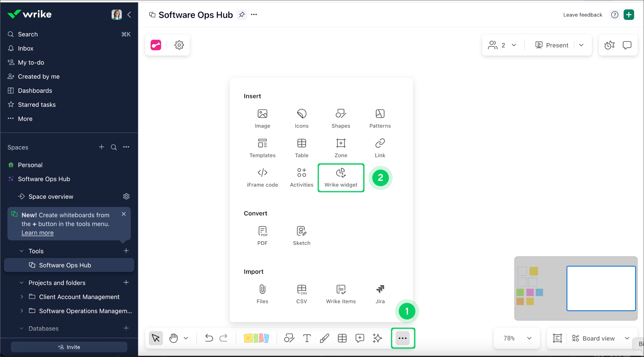Open whiteboard comments via the speech bubble
This screenshot has height=357, width=644.
(x=627, y=45)
